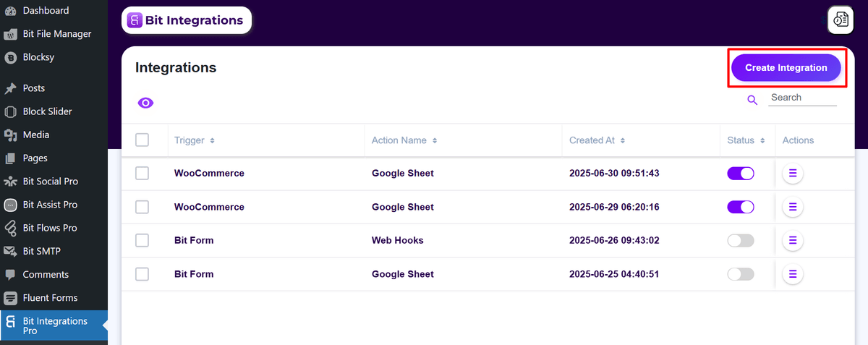Disable status toggle for 2025-06-29 integration

tap(741, 207)
